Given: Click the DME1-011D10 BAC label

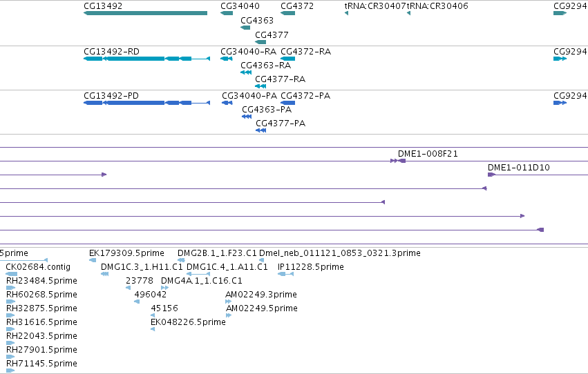Looking at the screenshot, I should [x=519, y=168].
